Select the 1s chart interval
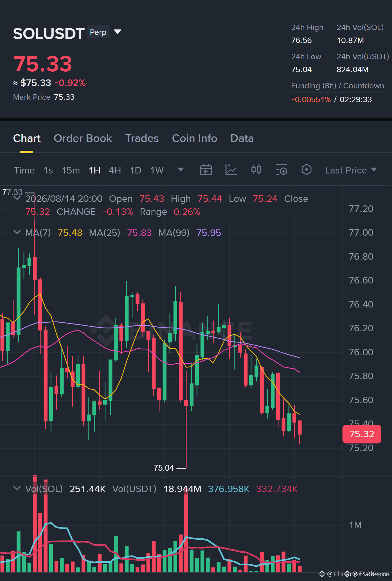Screen dimensions: 392x581 (x=48, y=170)
